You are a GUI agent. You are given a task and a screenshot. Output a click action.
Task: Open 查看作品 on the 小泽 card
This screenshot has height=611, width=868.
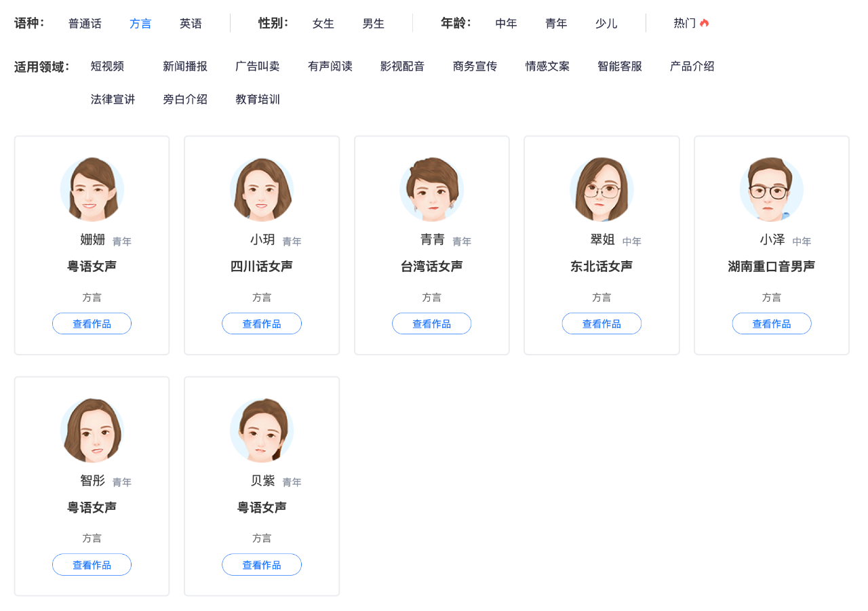click(771, 323)
